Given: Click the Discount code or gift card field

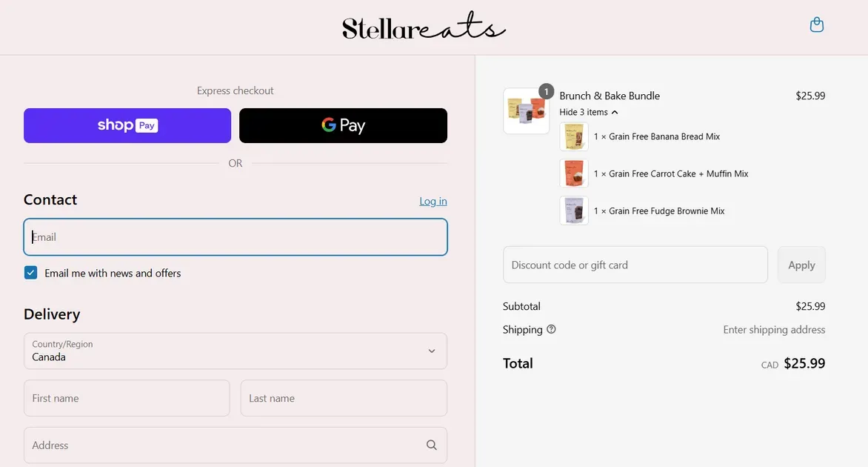Looking at the screenshot, I should [635, 265].
